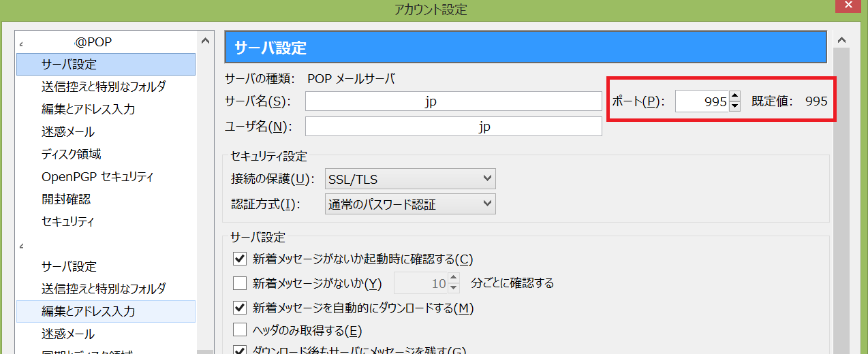Click the ユーザ名 username field
Viewport: 868px width, 354px height.
click(x=453, y=127)
